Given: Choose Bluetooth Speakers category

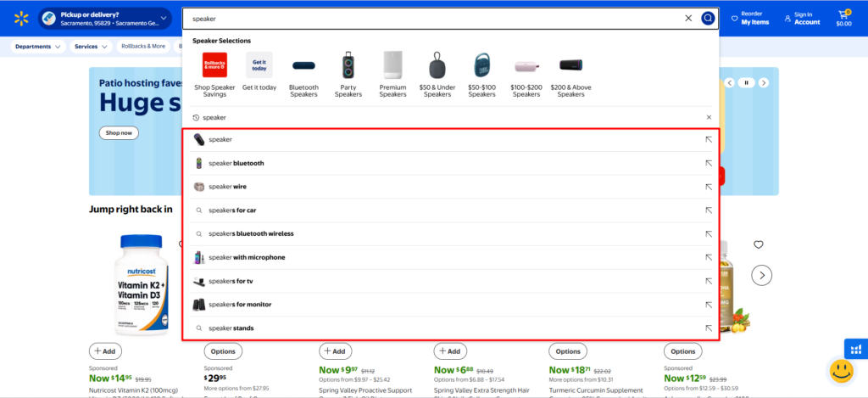Looking at the screenshot, I should [x=304, y=75].
